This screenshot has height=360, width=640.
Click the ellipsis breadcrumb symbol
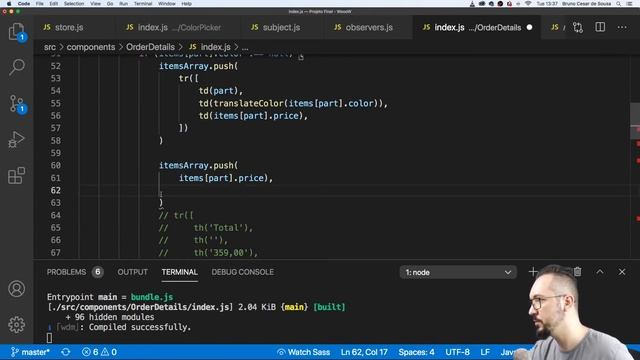click(245, 47)
